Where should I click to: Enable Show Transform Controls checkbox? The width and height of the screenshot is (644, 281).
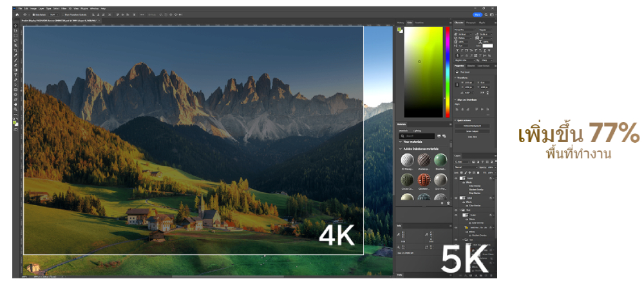[x=63, y=15]
